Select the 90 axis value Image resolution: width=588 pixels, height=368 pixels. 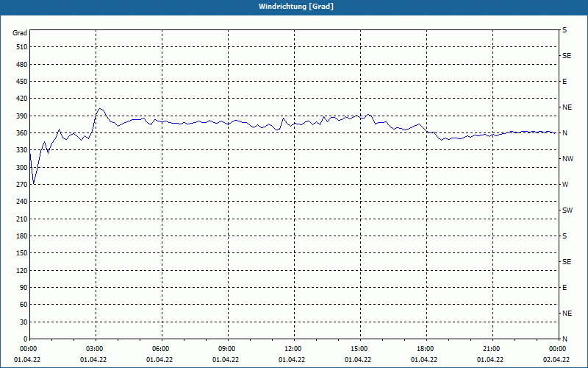click(x=24, y=288)
